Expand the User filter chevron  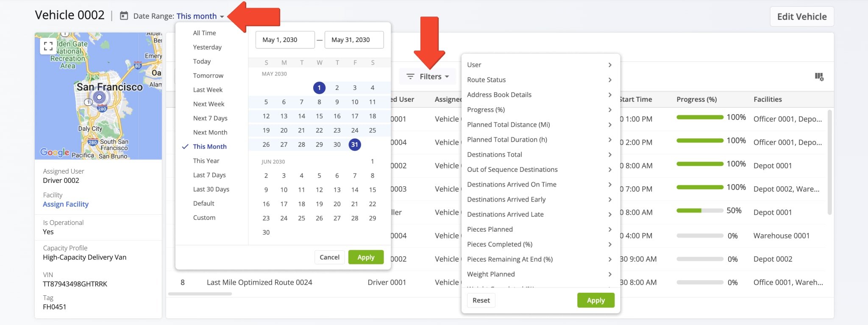point(610,65)
